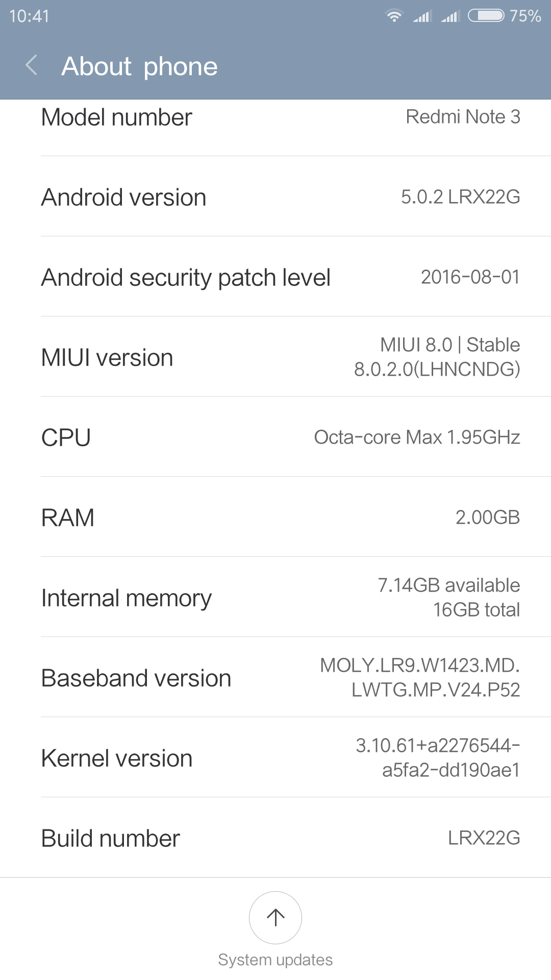Select the CPU information row
Image resolution: width=551 pixels, height=980 pixels.
pyautogui.click(x=275, y=437)
